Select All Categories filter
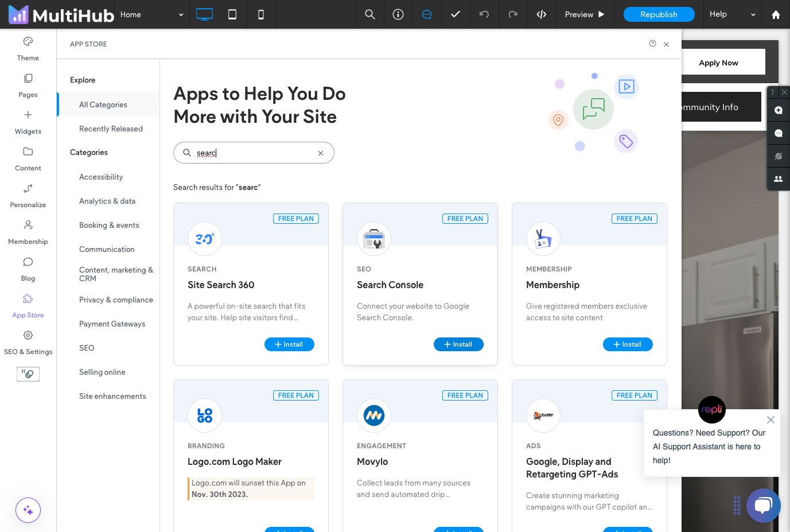 click(108, 104)
